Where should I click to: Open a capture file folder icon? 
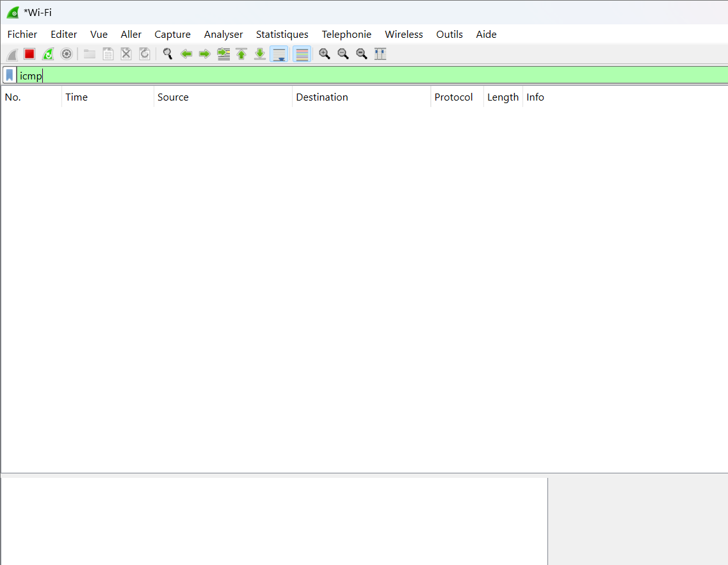tap(89, 54)
